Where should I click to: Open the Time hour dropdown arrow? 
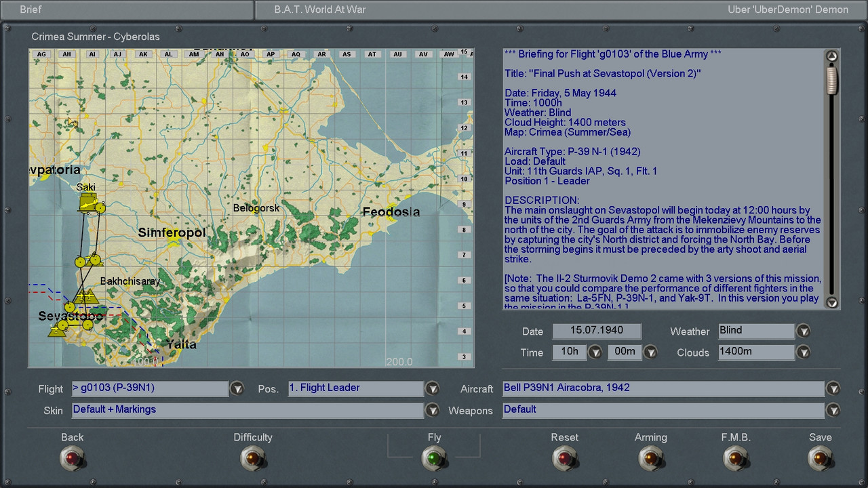point(595,352)
